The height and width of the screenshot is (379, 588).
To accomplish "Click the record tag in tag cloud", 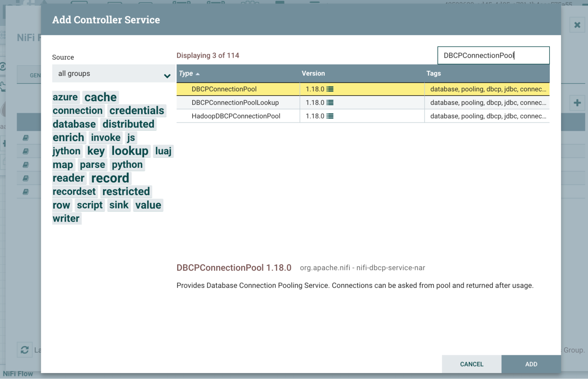I will pyautogui.click(x=109, y=178).
